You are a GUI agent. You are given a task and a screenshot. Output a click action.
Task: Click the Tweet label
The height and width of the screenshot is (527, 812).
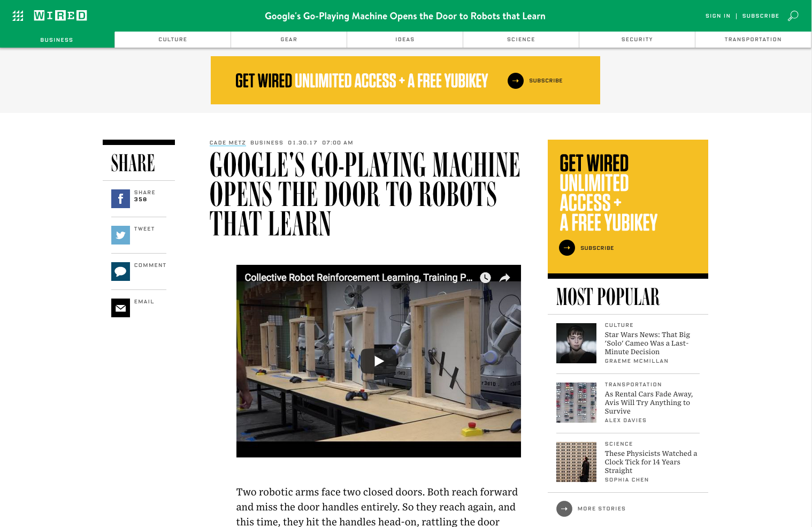pos(144,229)
